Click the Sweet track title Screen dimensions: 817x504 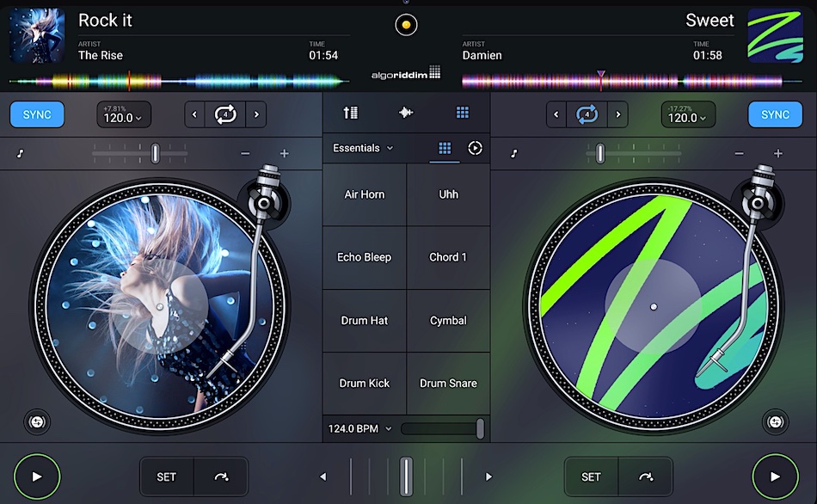(x=709, y=21)
